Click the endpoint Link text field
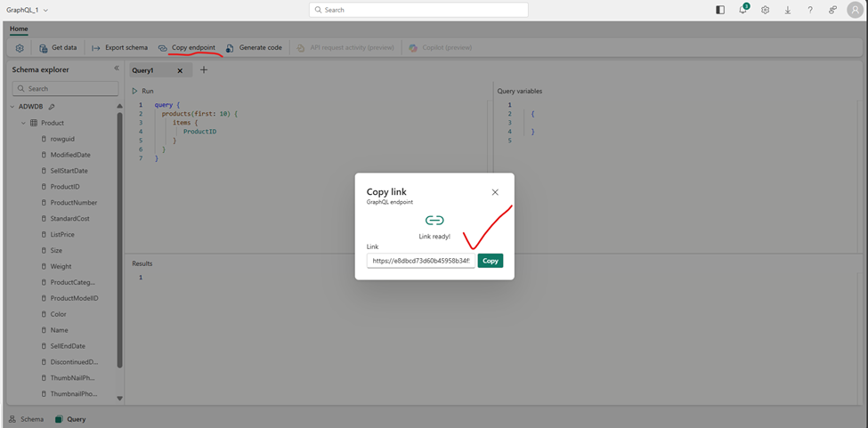The image size is (868, 428). 420,261
